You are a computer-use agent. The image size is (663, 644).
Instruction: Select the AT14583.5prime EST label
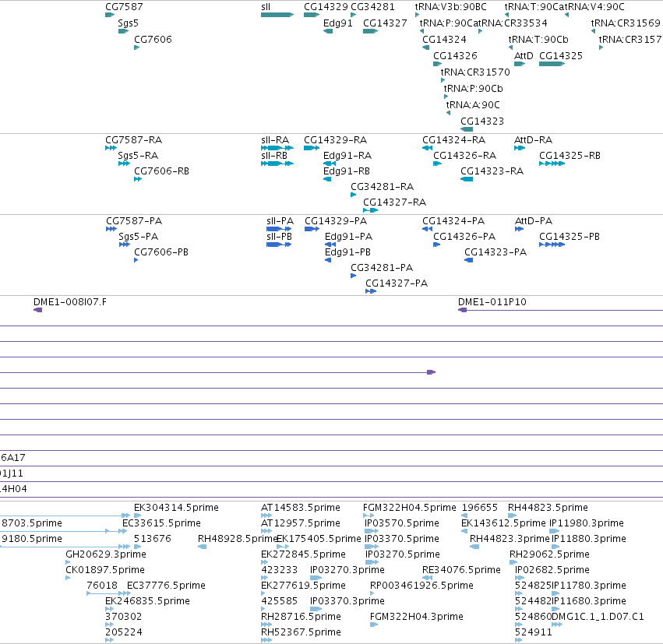(301, 508)
